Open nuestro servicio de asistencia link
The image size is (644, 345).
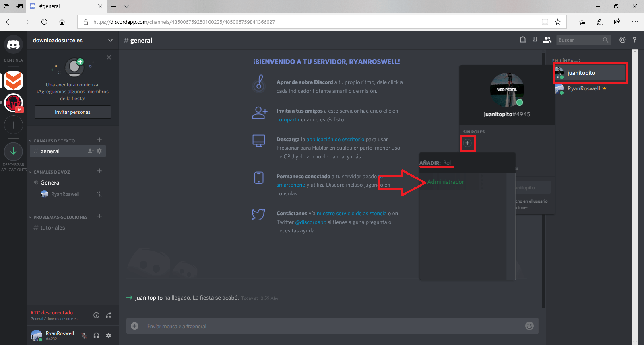point(351,213)
